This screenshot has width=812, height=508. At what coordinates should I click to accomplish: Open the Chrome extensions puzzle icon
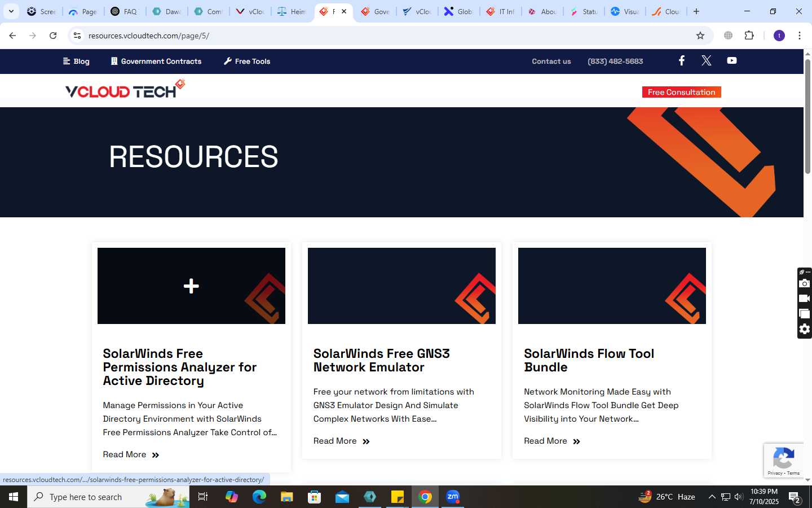click(x=749, y=36)
